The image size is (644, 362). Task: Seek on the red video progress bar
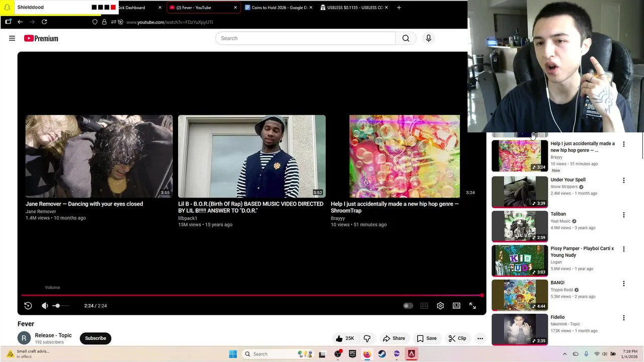coord(252,296)
